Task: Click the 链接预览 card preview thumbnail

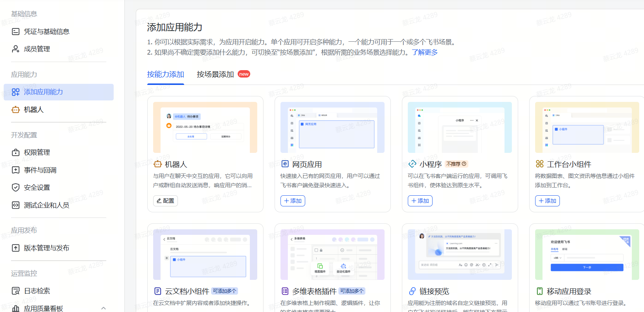Action: coord(459,254)
